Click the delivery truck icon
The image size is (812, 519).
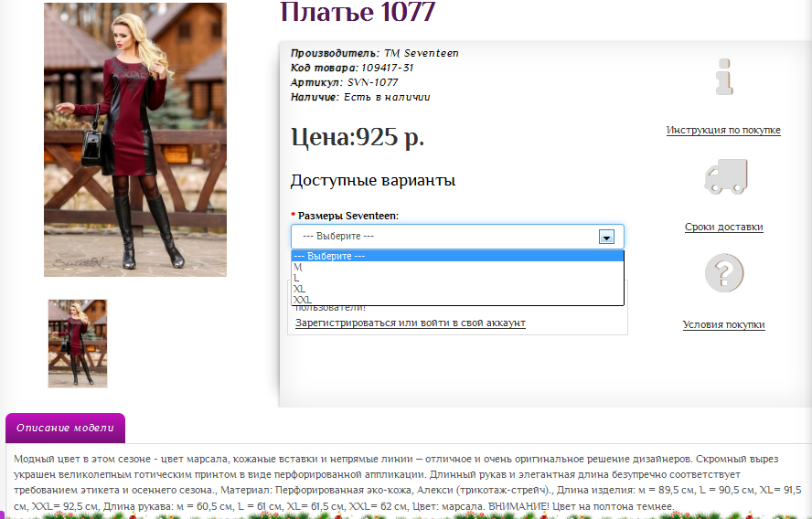[x=725, y=176]
